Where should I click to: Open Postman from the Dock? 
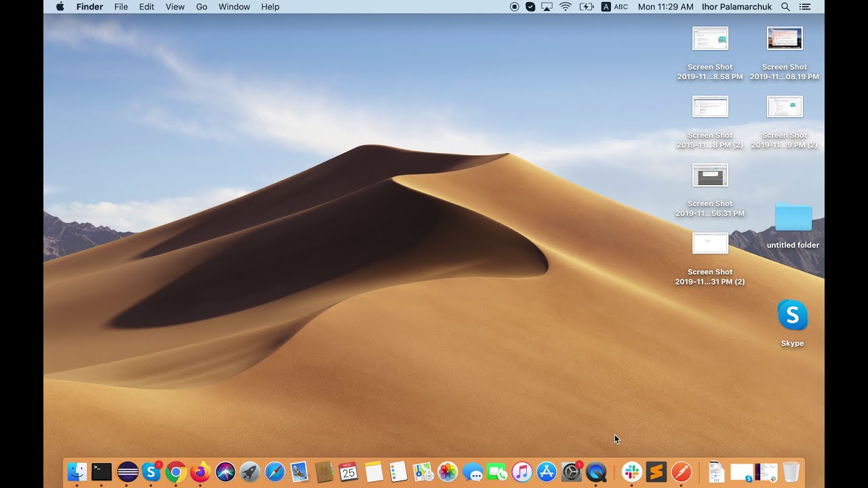tap(681, 472)
